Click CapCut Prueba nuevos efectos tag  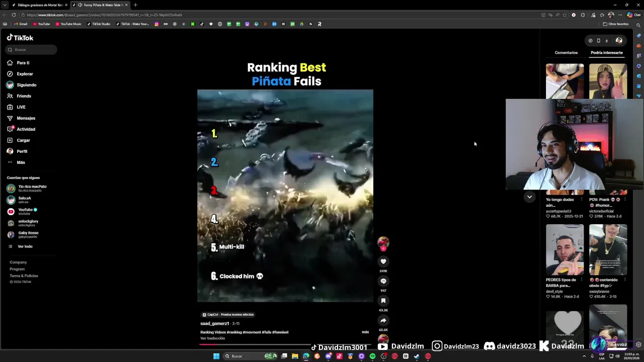pyautogui.click(x=228, y=315)
